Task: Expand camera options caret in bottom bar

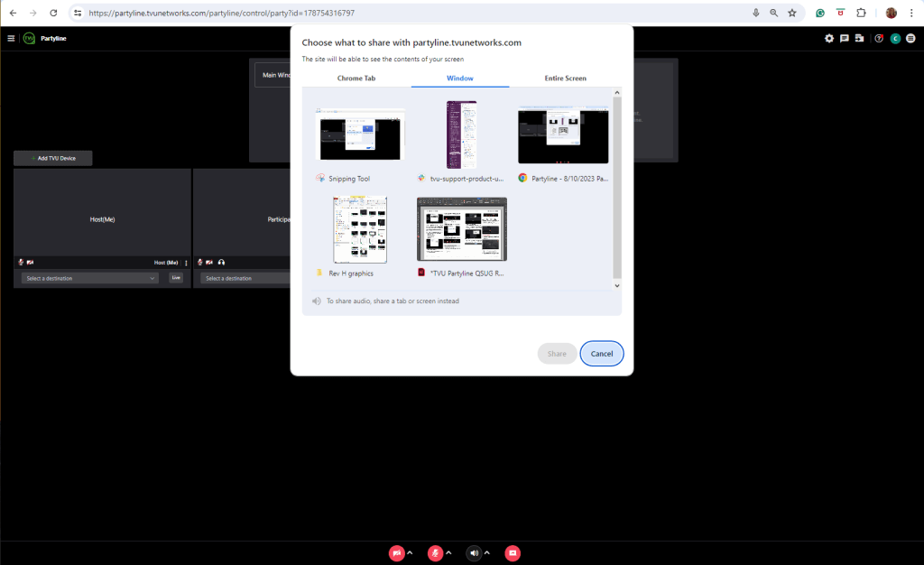Action: 411,552
